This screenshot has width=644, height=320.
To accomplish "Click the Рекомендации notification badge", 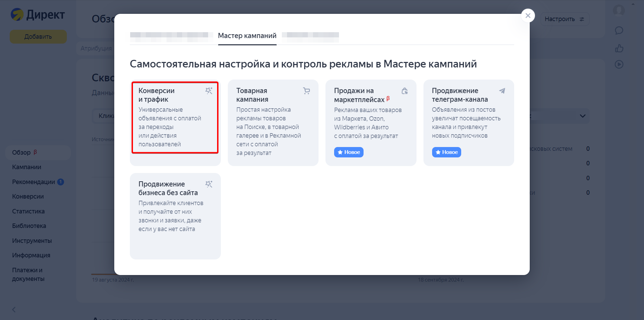I will tap(61, 182).
